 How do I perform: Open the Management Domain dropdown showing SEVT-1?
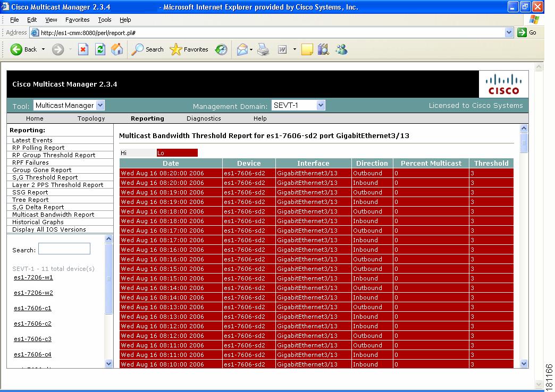point(298,105)
